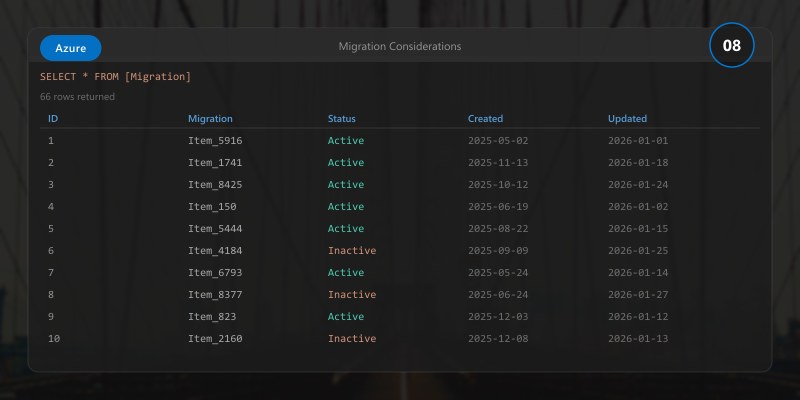The height and width of the screenshot is (400, 800).
Task: Click the Created date 2025-06-19
Action: tap(498, 206)
